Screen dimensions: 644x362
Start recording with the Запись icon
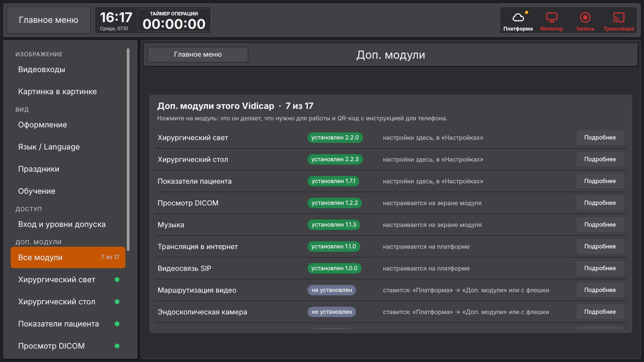[585, 17]
